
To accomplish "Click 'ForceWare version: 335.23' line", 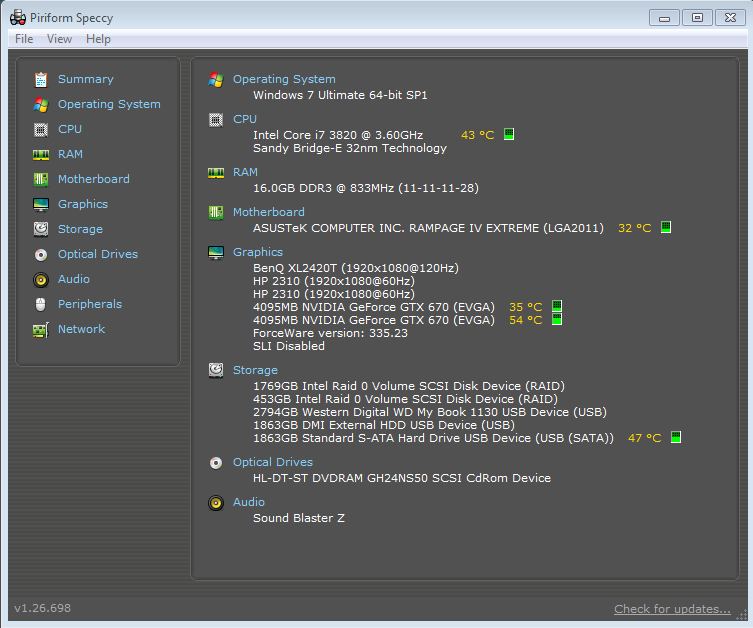I will click(x=330, y=333).
